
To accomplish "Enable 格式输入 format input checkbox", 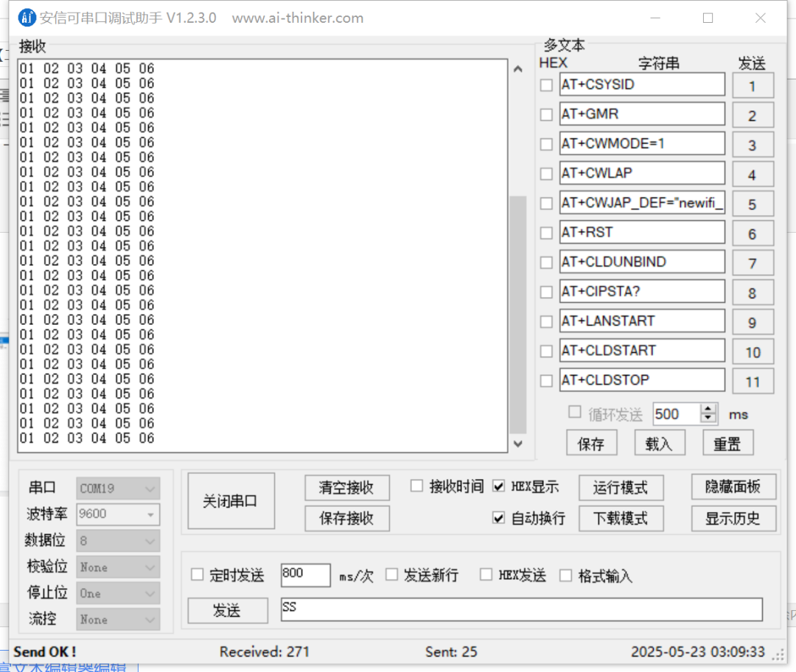I will [565, 575].
